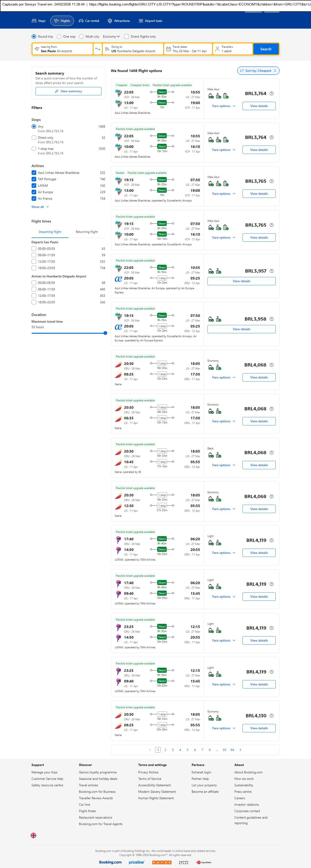Screen dimensions: 311x868
Task: Switch to the Returning flight tab
Action: (86, 232)
